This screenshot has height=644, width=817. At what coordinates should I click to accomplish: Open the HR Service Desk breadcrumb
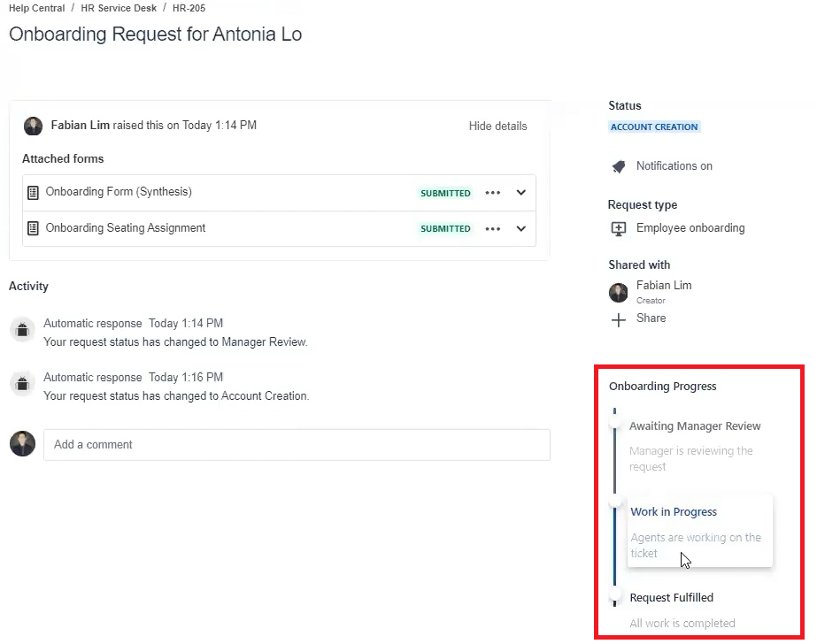119,8
